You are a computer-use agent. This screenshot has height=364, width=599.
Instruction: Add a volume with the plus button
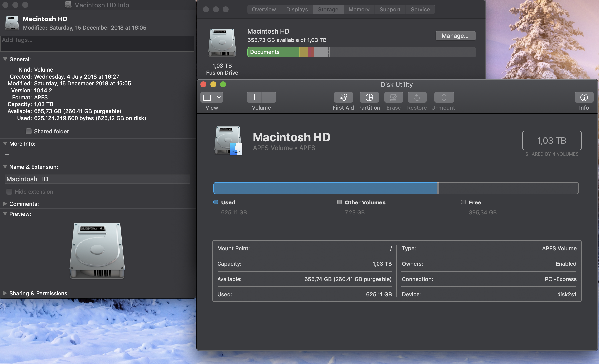(254, 97)
